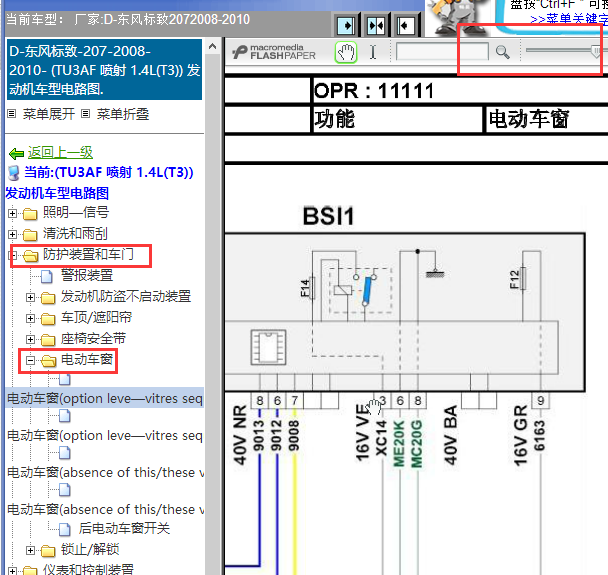Expand the 仪表和控制装置 node
The image size is (608, 575).
[x=12, y=571]
